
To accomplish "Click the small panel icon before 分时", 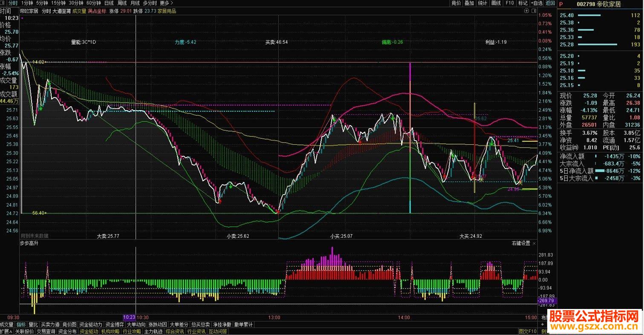I will tap(3, 3).
